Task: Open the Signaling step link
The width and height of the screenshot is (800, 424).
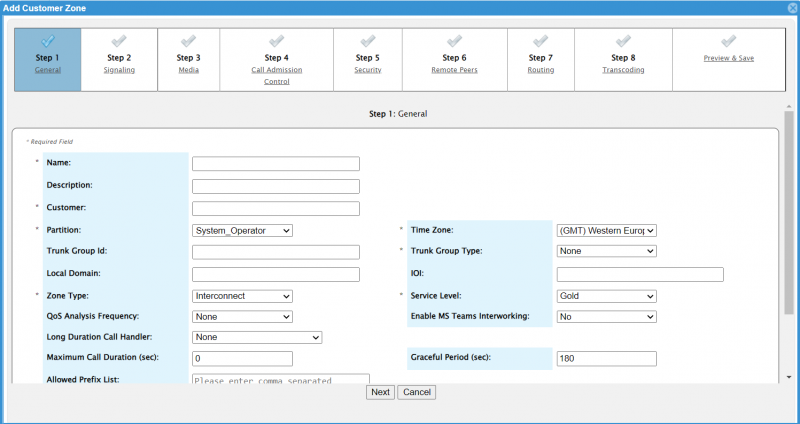Action: (x=119, y=70)
